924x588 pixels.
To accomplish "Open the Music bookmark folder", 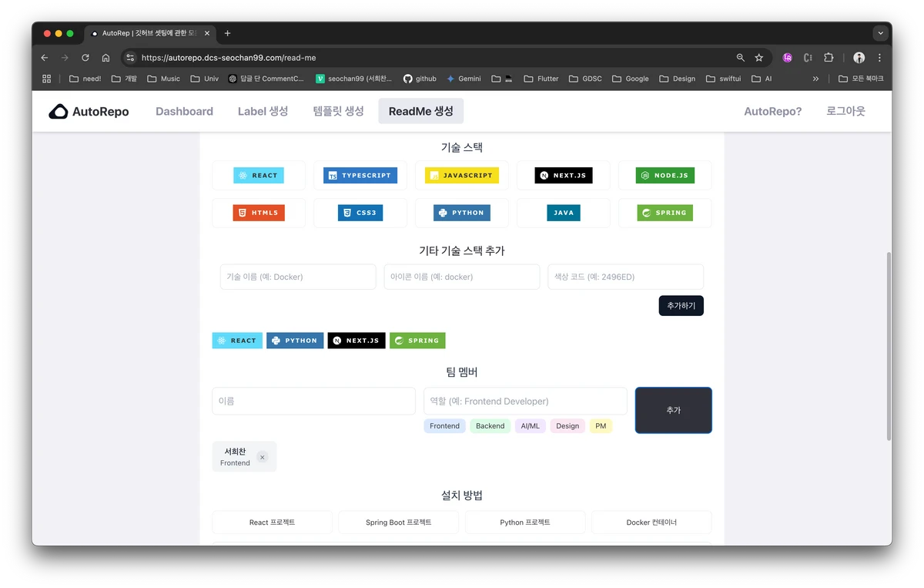I will click(163, 79).
